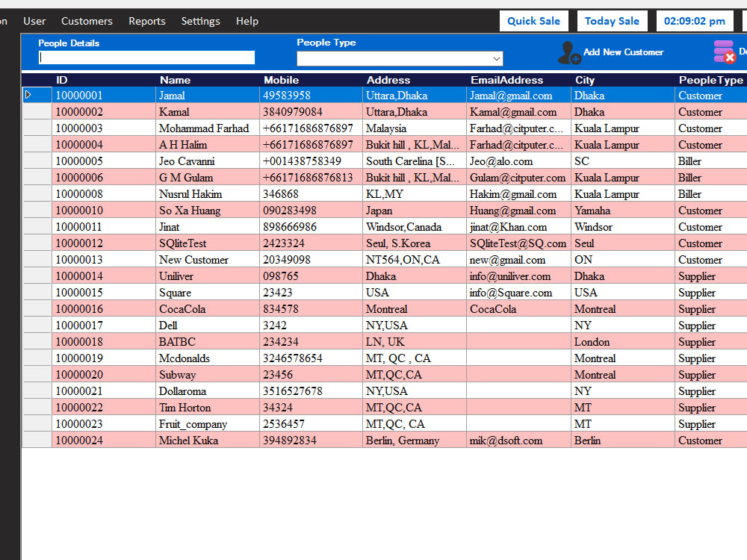747x560 pixels.
Task: Click the name cell G M Gulam
Action: (208, 177)
